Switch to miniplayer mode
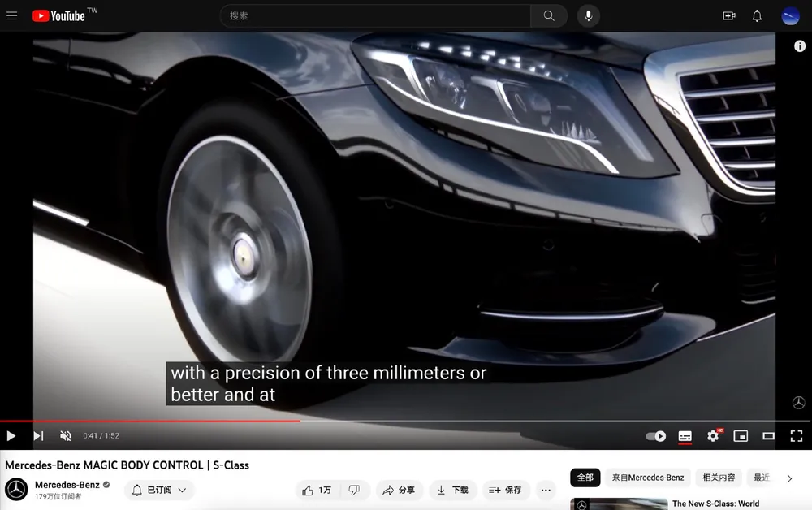 coord(741,436)
